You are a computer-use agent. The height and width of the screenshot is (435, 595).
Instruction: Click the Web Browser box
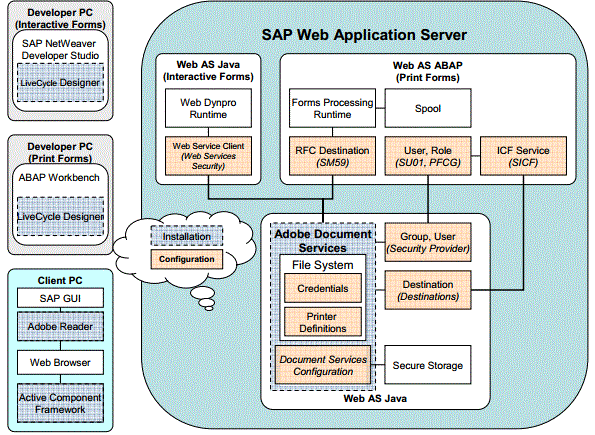point(60,362)
